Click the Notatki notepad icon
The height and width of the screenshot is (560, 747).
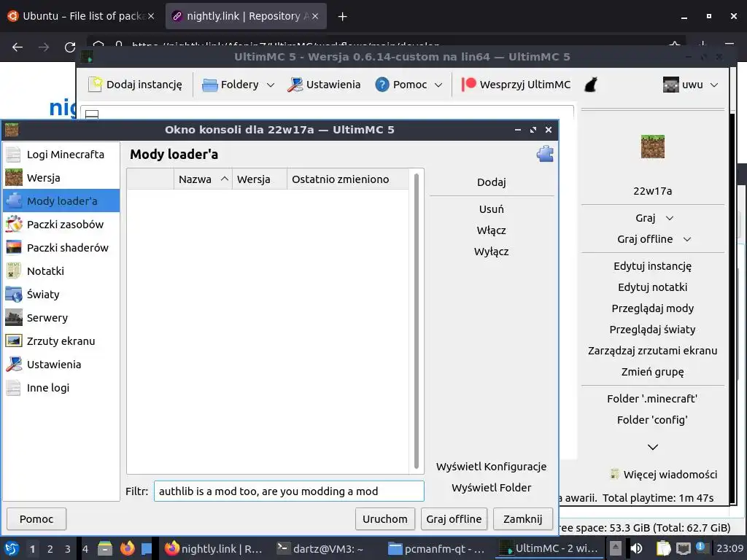click(13, 271)
